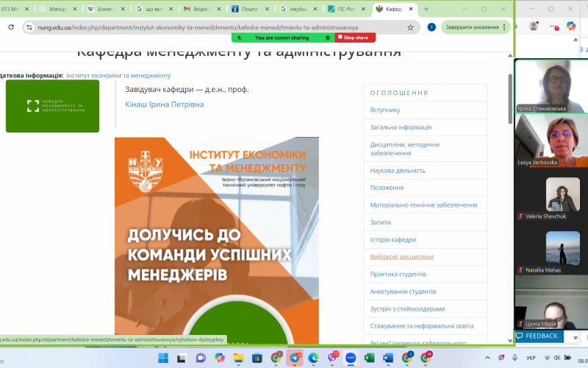Viewport: 588px width, 368px height.
Task: Open Word from the taskbar
Action: coord(388,358)
